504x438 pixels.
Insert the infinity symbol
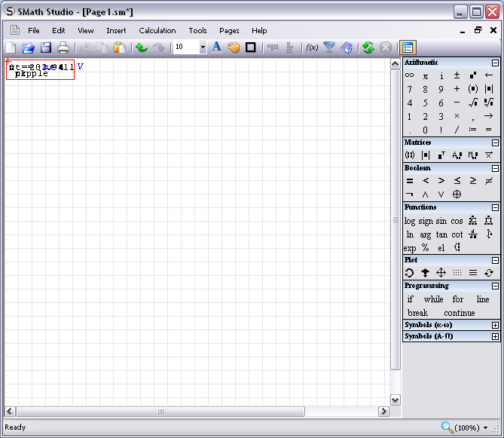pos(409,75)
